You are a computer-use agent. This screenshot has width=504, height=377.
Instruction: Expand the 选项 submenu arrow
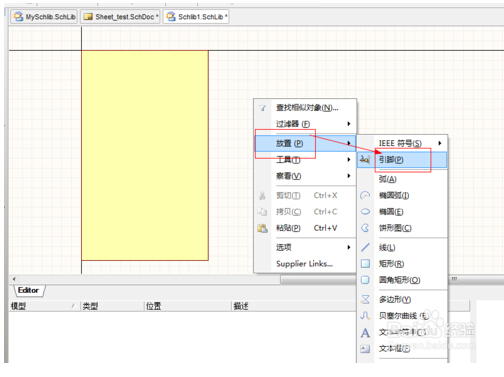click(x=349, y=247)
